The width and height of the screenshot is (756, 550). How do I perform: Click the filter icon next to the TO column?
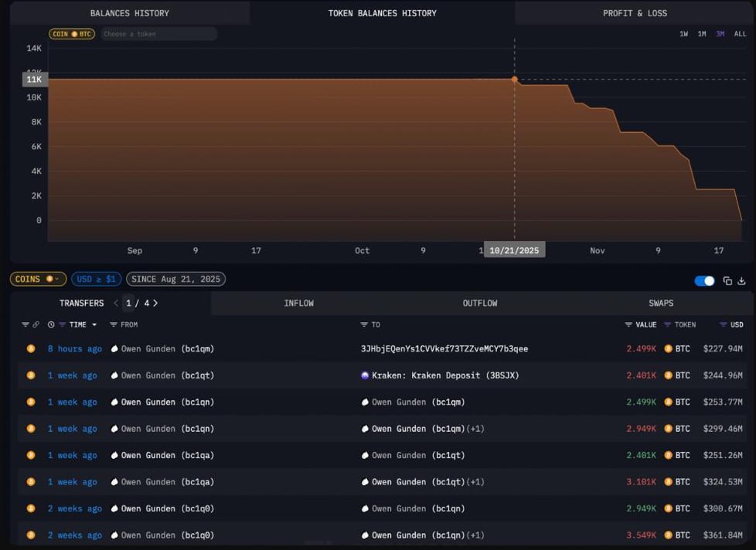coord(365,325)
